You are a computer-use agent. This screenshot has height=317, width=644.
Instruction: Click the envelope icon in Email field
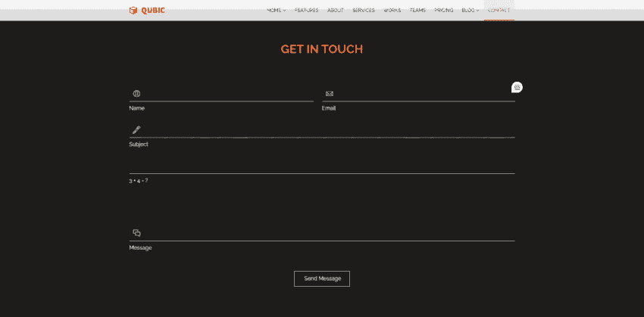click(x=330, y=94)
